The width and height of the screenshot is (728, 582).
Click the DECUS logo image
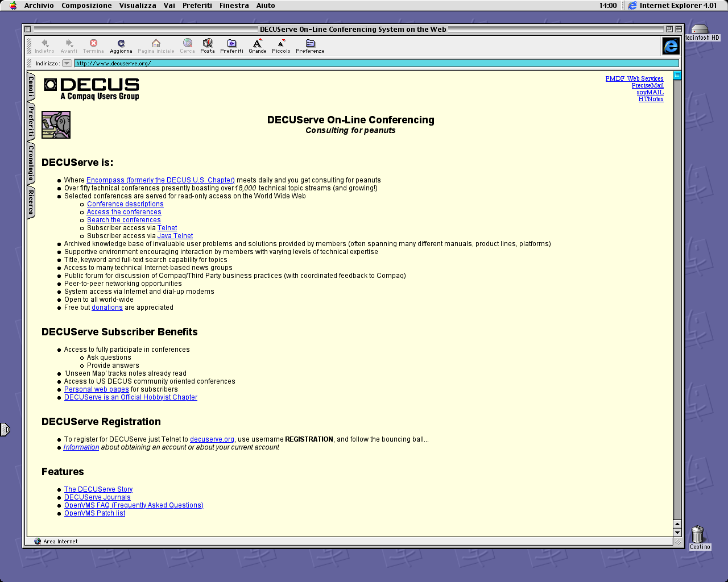92,89
